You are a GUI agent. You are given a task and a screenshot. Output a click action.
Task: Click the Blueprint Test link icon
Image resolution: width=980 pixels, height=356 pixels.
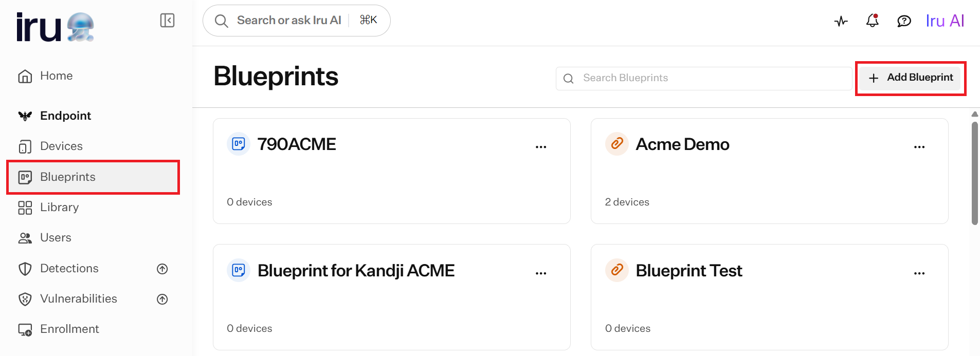(617, 270)
